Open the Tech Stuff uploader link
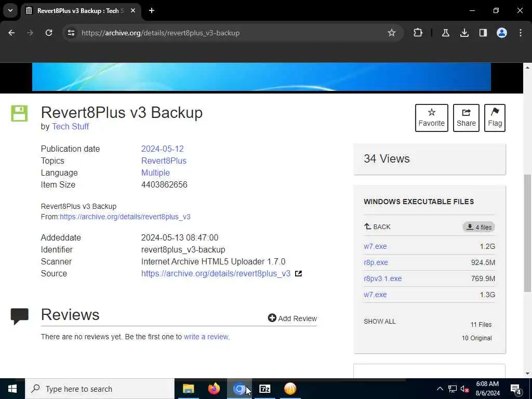Viewport: 532px width, 399px height. (70, 127)
